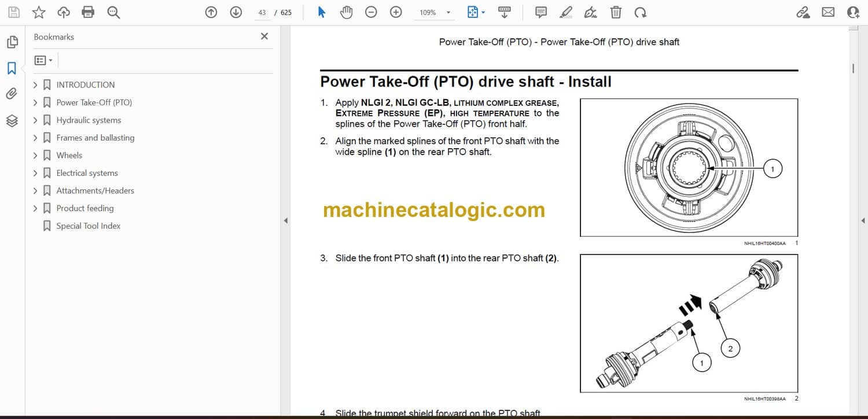The image size is (868, 419).
Task: Click the Fit page tool icon
Action: click(473, 12)
